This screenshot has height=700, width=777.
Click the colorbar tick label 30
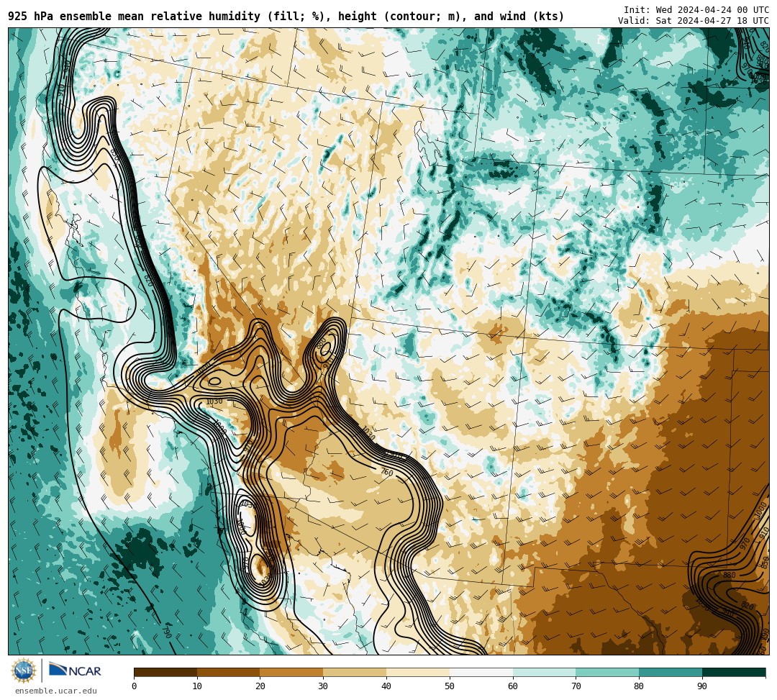pos(323,686)
